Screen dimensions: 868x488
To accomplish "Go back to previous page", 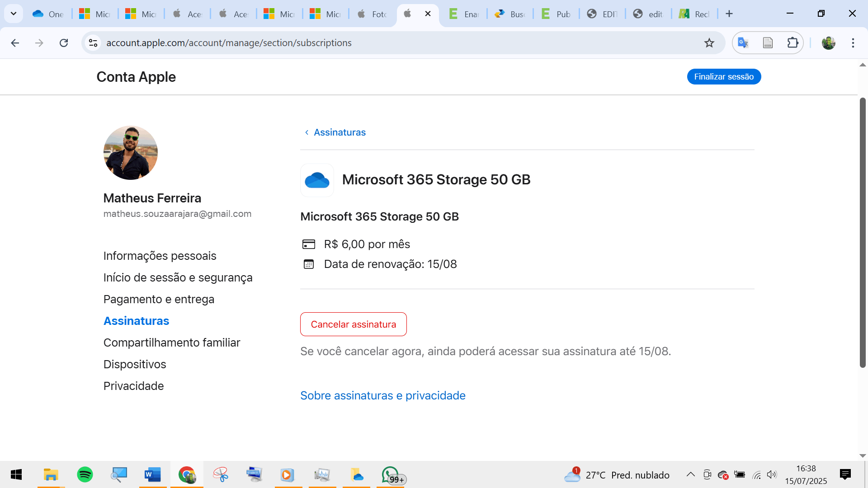I will [x=15, y=43].
